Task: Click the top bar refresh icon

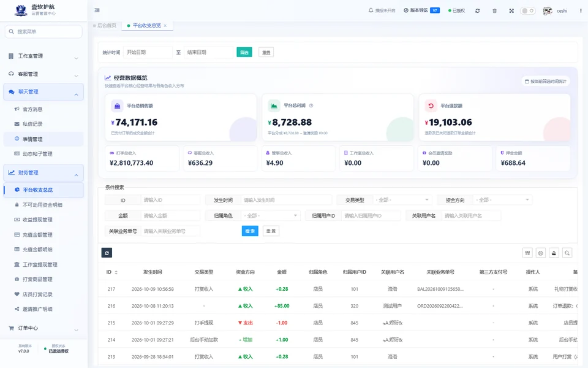Action: 477,11
